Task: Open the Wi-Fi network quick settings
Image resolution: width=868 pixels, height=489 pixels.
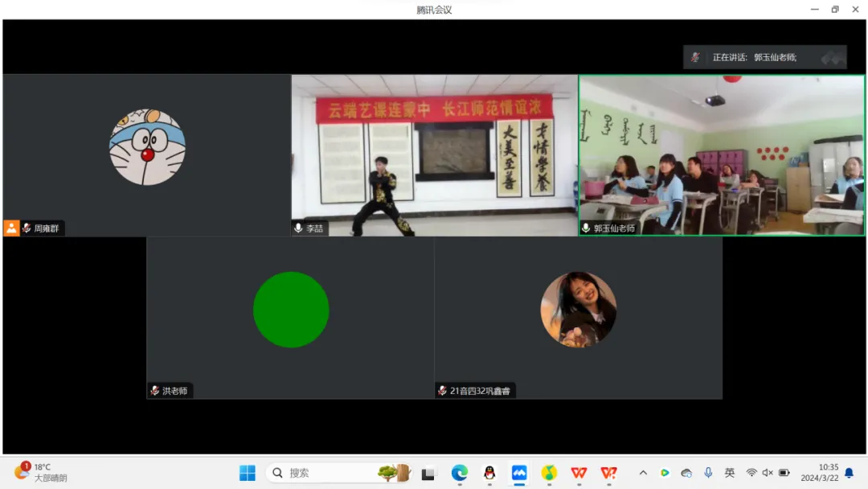Action: tap(751, 473)
